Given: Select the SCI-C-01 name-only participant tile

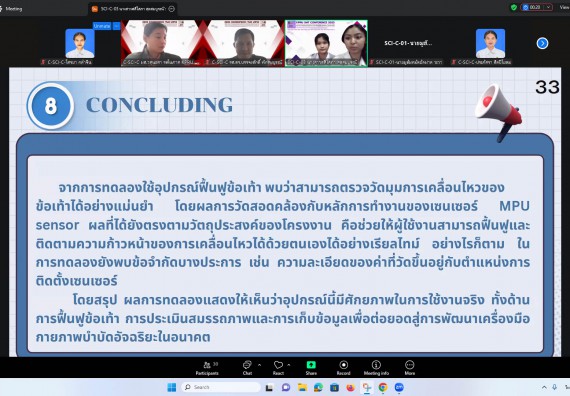Looking at the screenshot, I should coord(408,43).
